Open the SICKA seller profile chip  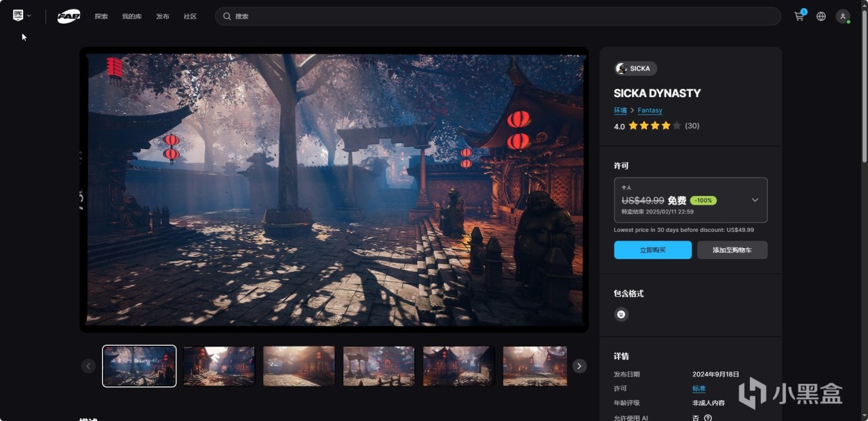[x=635, y=68]
